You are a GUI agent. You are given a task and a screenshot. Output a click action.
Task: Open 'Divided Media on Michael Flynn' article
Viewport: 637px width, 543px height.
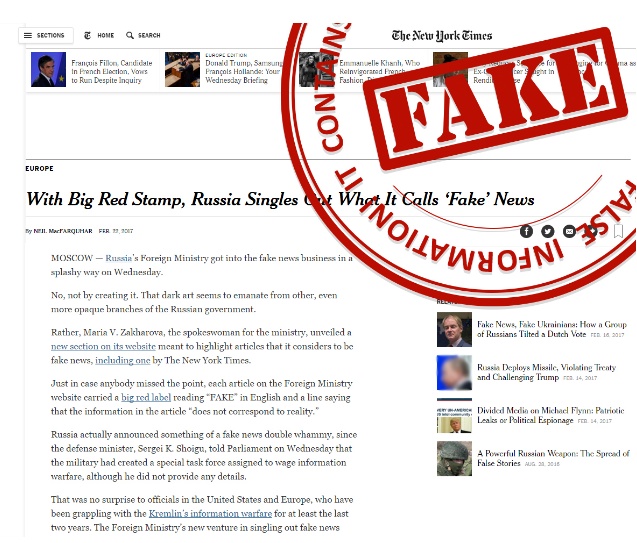[550, 415]
